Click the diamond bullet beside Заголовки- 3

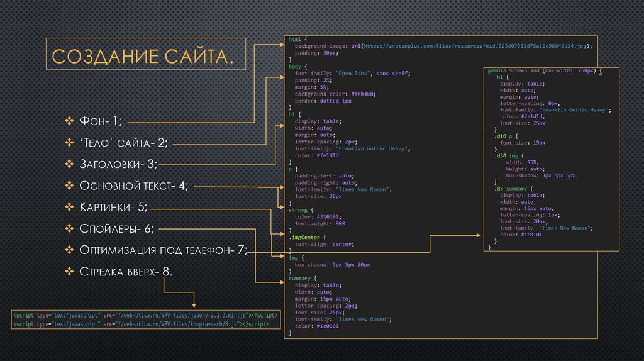[x=70, y=164]
